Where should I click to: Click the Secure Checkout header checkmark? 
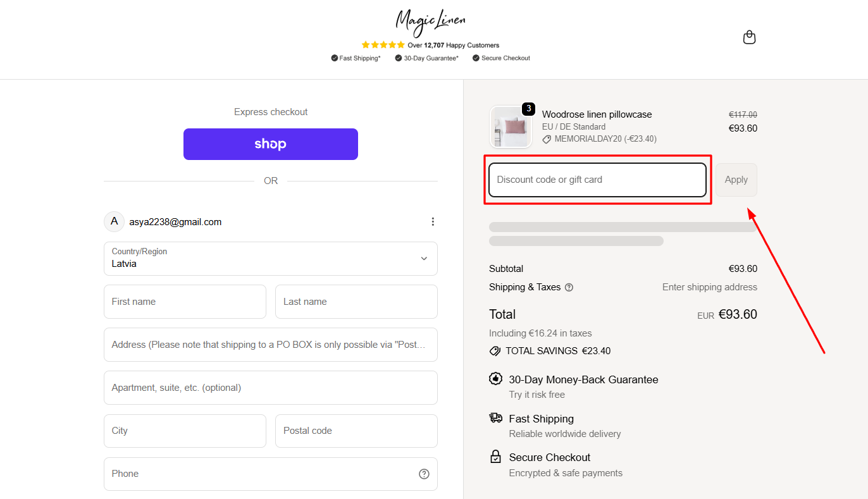(476, 58)
